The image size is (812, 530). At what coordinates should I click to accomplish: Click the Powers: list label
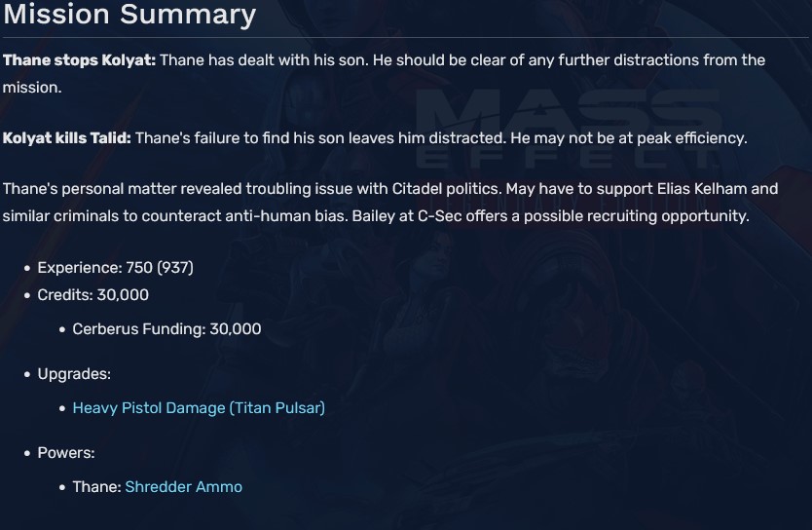point(66,453)
